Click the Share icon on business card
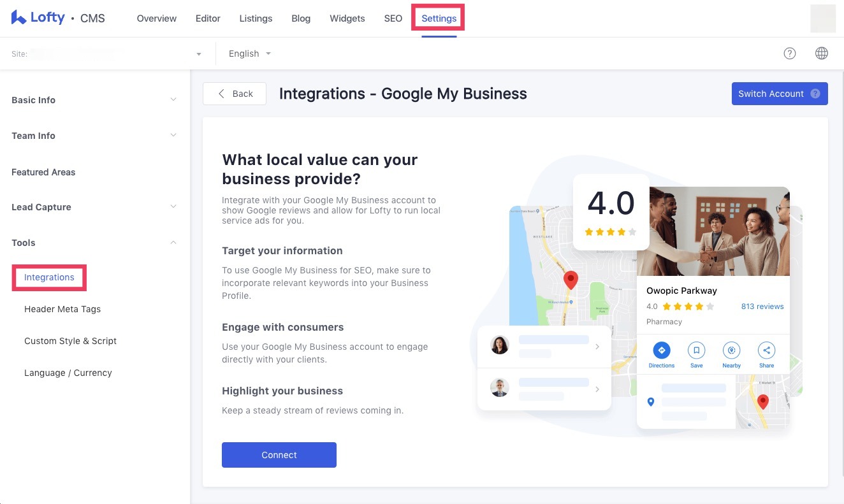The width and height of the screenshot is (844, 504). [766, 350]
